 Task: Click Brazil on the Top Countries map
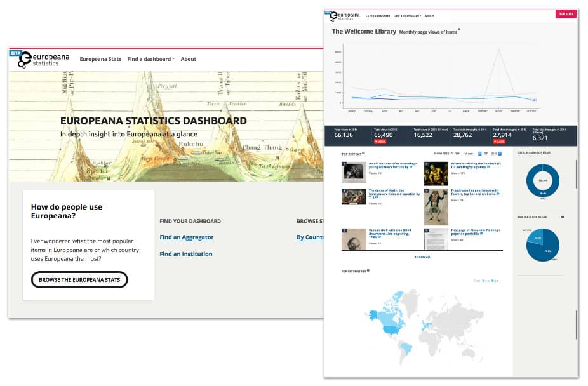click(407, 349)
